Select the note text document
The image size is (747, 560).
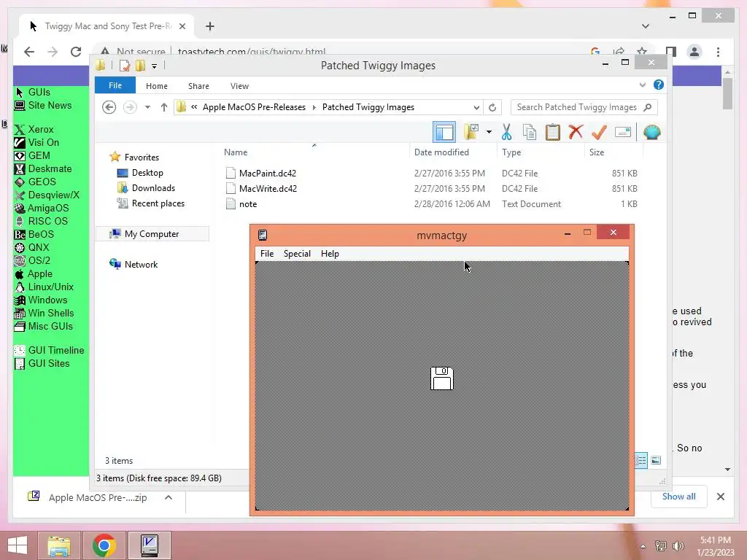(x=248, y=204)
